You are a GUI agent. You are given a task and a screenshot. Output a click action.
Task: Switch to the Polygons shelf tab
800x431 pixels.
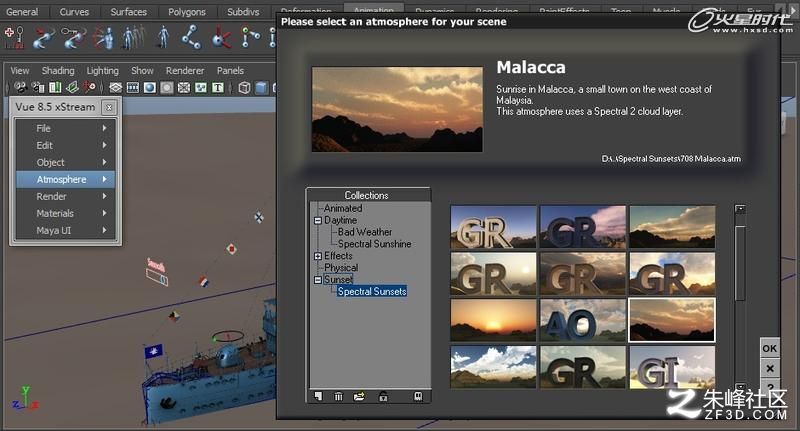[187, 12]
